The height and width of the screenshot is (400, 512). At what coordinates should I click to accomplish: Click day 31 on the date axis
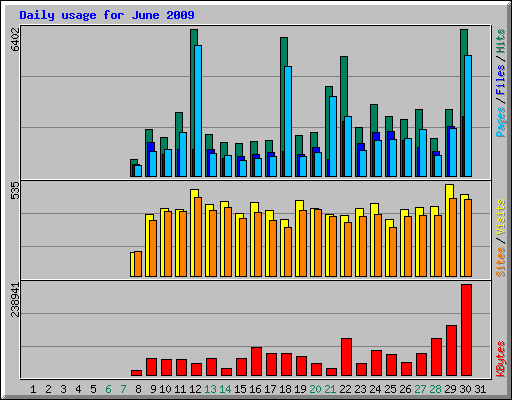pos(480,389)
